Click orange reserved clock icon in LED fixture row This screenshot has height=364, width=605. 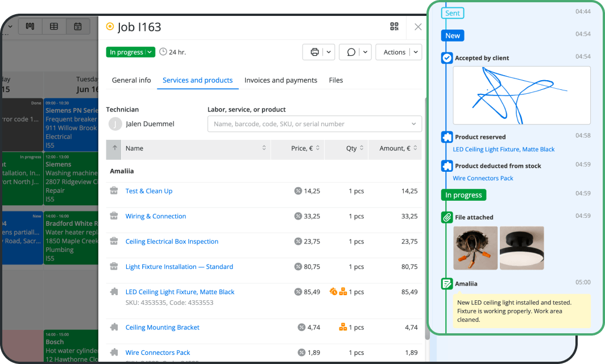(333, 291)
